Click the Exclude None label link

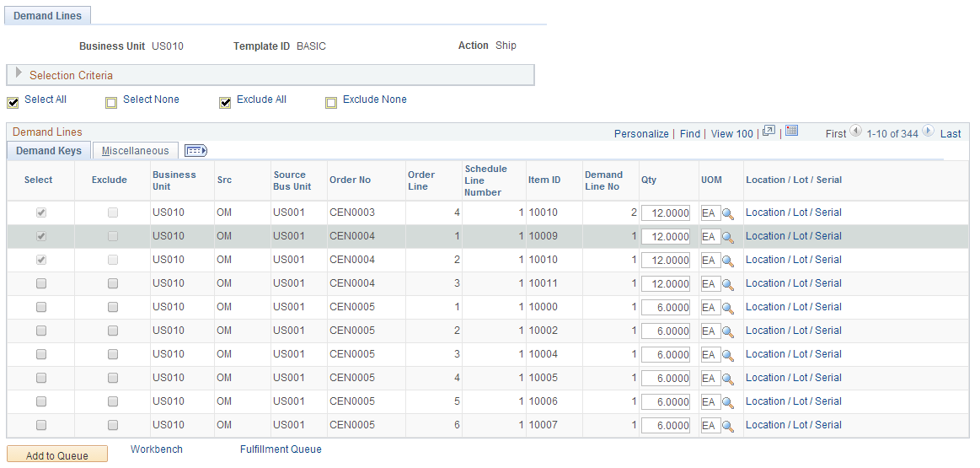pos(375,100)
